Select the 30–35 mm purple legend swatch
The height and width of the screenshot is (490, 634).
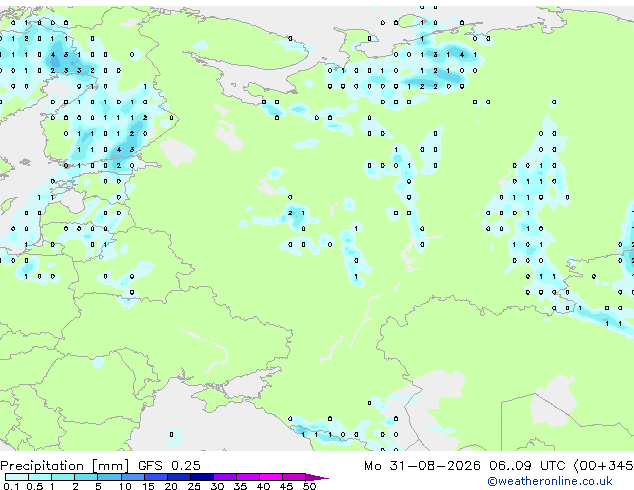[225, 477]
